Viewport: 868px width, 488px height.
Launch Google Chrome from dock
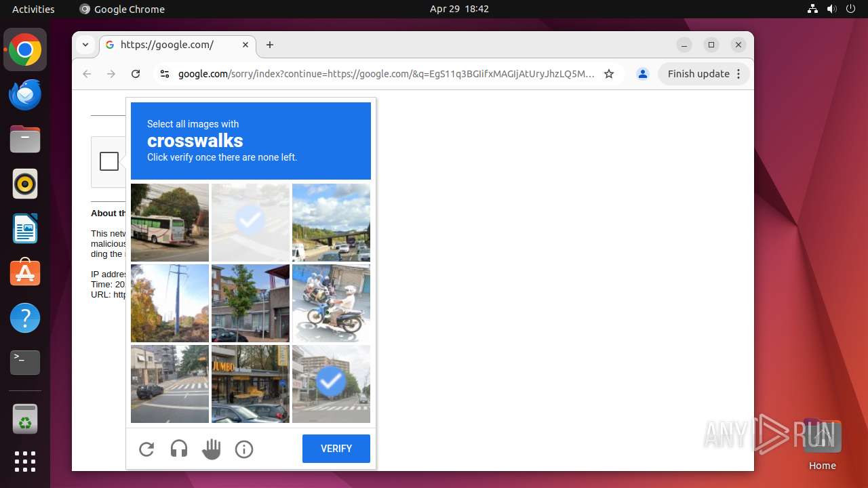coord(25,49)
